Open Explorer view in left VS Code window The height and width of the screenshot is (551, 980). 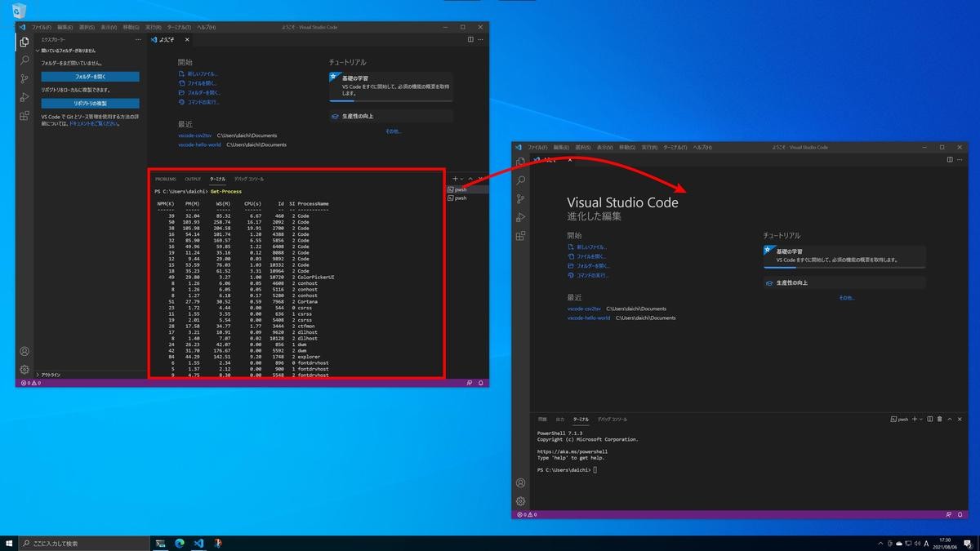pos(24,42)
